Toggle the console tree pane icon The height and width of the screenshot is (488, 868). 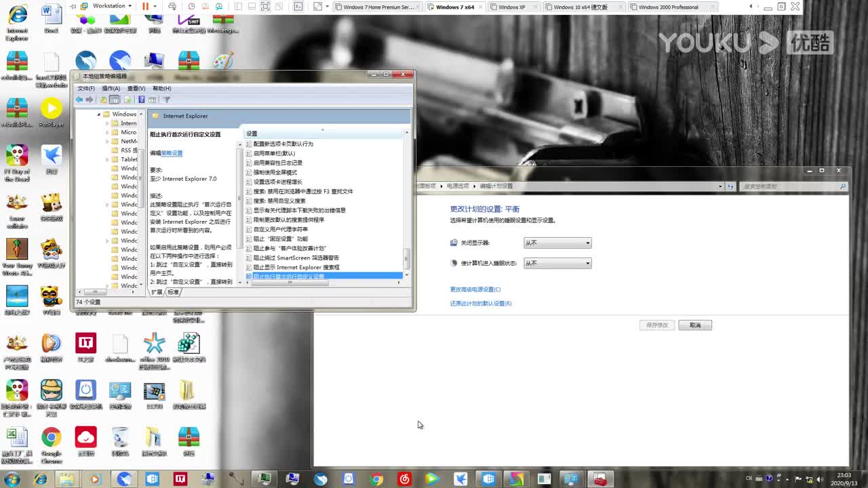click(x=115, y=100)
